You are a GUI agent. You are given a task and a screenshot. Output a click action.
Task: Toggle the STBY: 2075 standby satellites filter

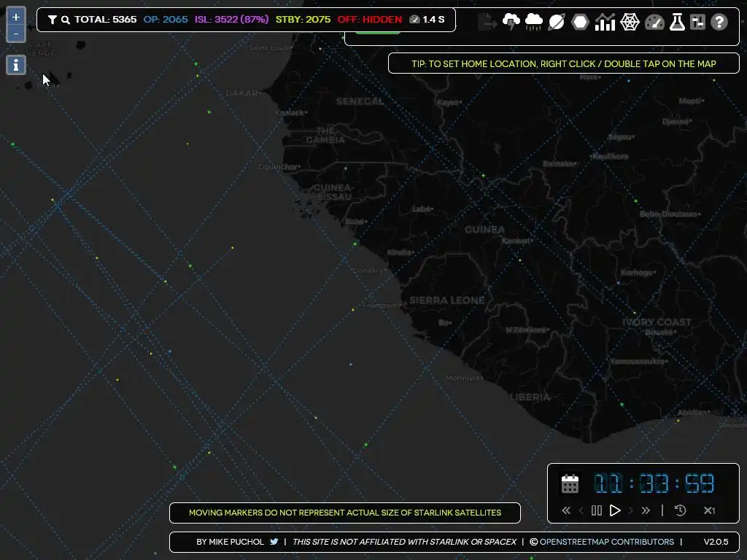point(303,20)
